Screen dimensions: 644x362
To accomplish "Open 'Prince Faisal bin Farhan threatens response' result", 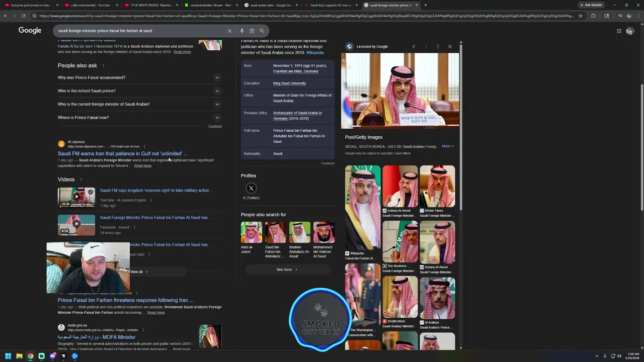I will tap(125, 300).
